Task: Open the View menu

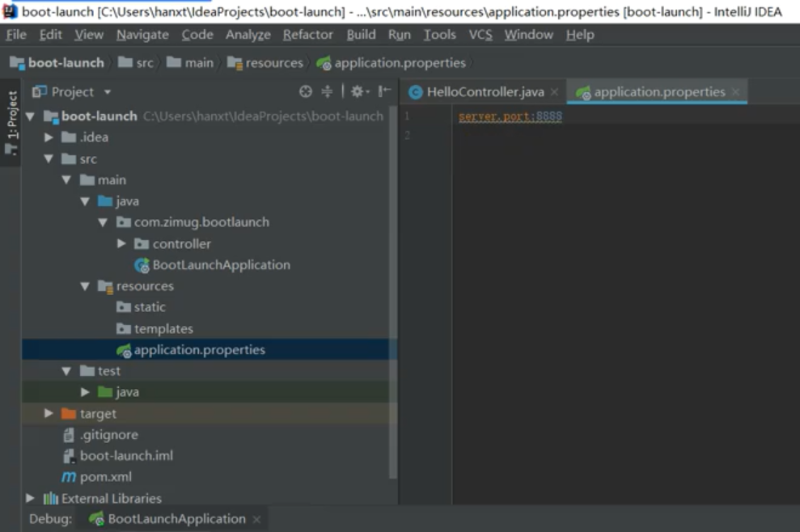Action: (89, 35)
